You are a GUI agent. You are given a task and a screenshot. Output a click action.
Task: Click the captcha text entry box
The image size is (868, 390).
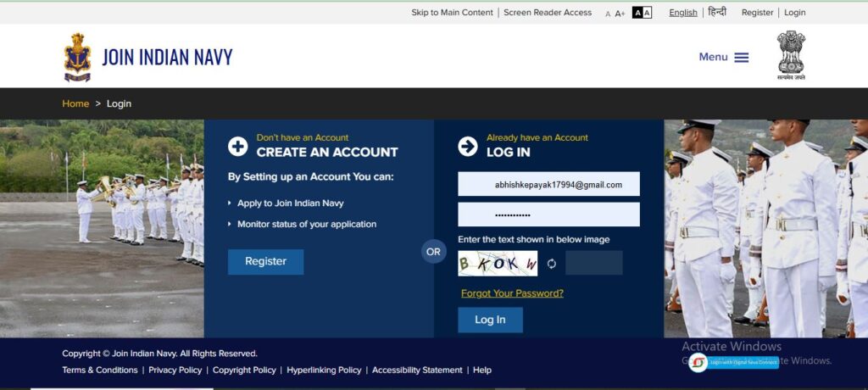[x=594, y=263]
